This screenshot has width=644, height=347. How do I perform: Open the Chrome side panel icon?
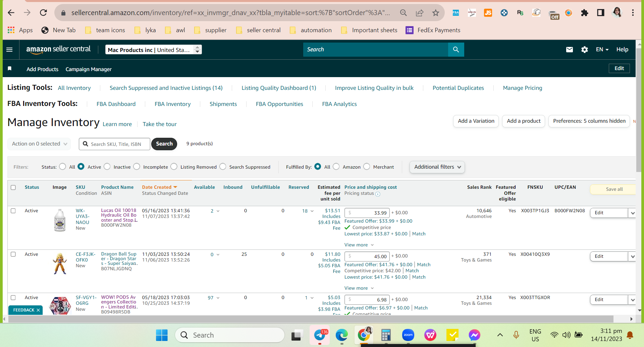click(x=600, y=13)
